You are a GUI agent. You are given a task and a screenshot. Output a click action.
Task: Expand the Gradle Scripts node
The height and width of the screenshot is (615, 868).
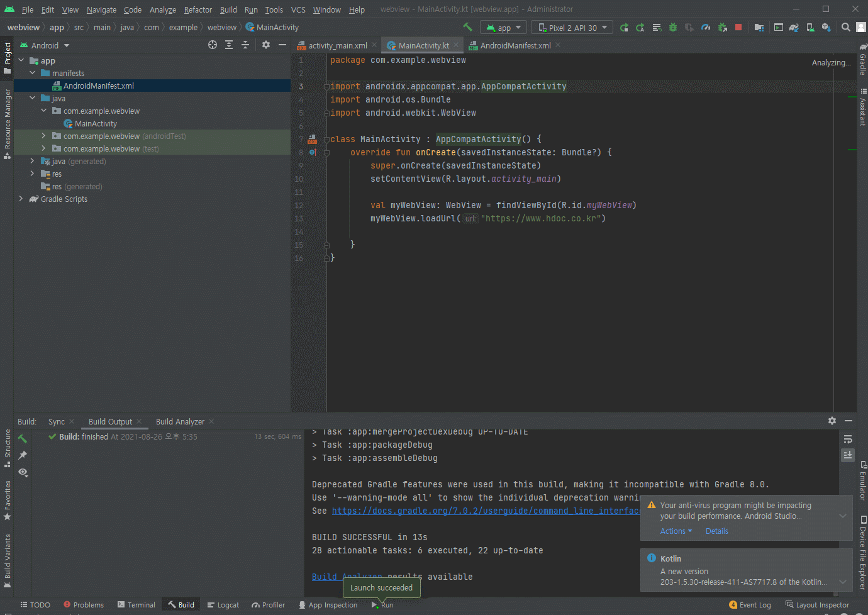point(21,199)
